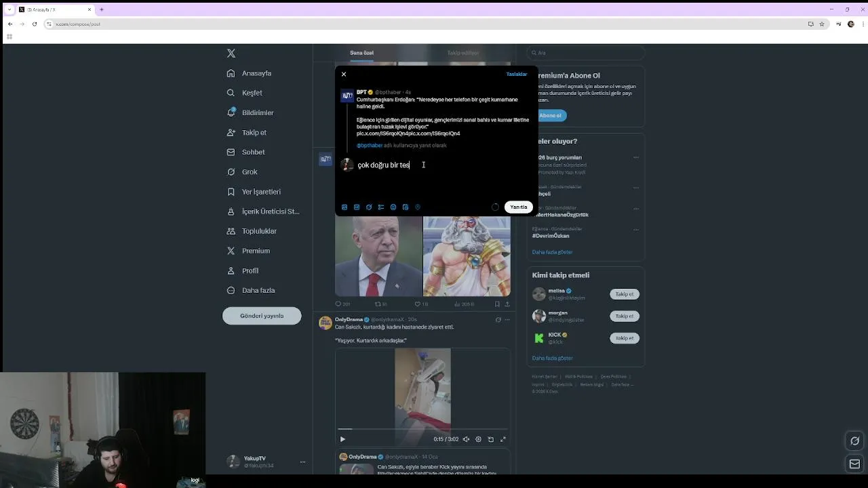Open Taslaklar drafts link
Image resolution: width=868 pixels, height=488 pixels.
coord(516,74)
